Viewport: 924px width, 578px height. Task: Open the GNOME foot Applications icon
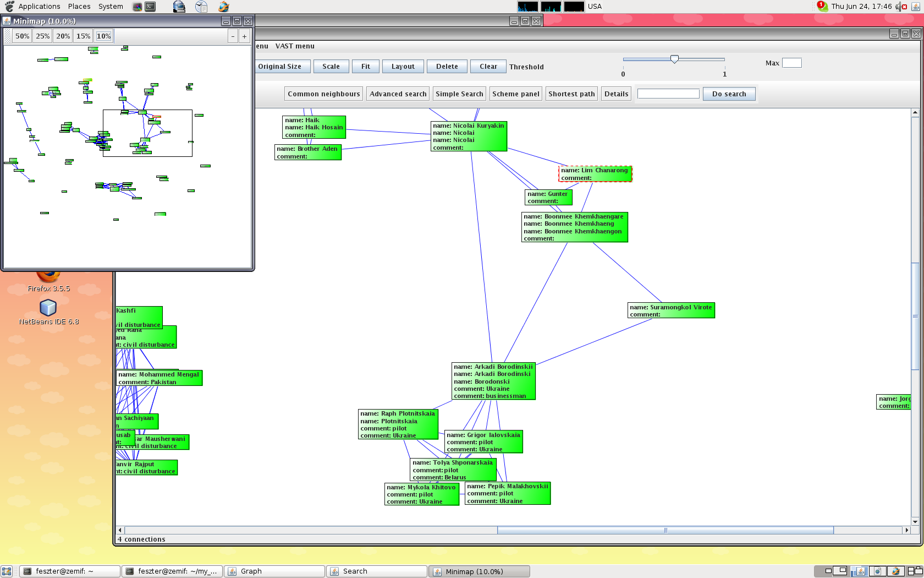click(x=9, y=7)
